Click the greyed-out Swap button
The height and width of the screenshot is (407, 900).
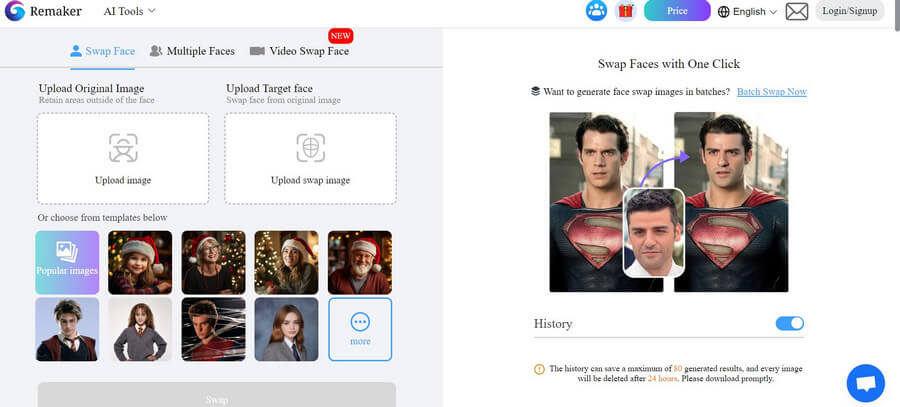click(217, 395)
